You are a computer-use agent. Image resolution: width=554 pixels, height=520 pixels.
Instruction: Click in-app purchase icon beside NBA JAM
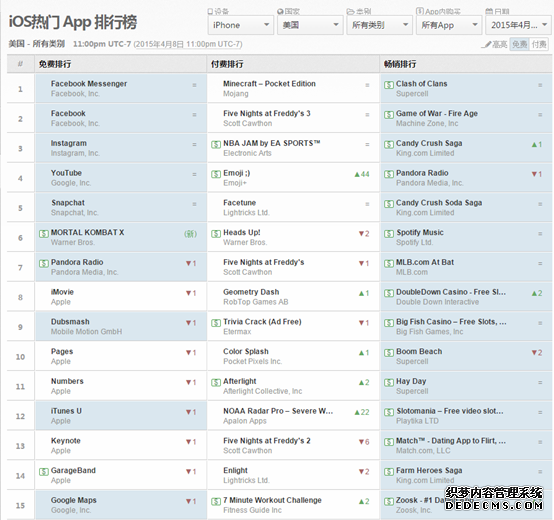[216, 144]
